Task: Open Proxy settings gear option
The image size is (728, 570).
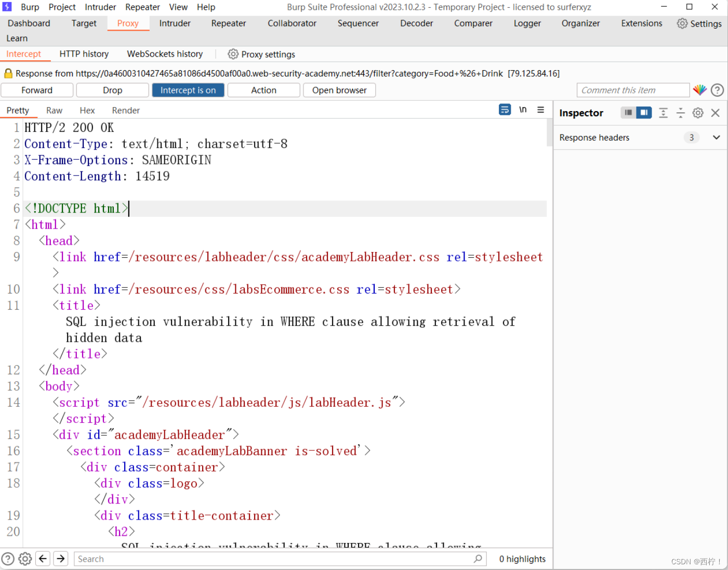Action: coord(261,54)
